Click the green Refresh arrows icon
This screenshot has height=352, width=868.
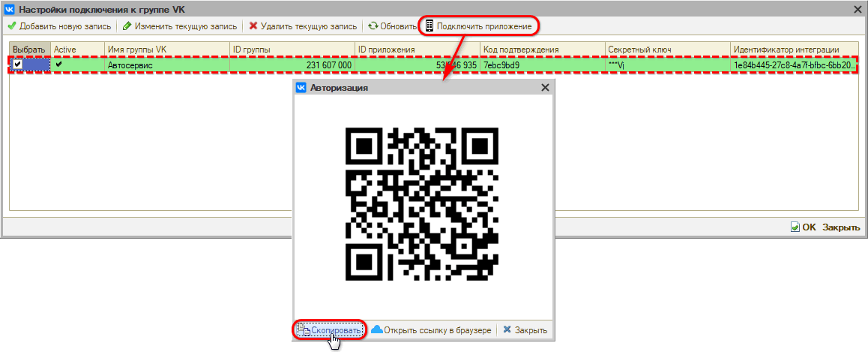tap(373, 26)
